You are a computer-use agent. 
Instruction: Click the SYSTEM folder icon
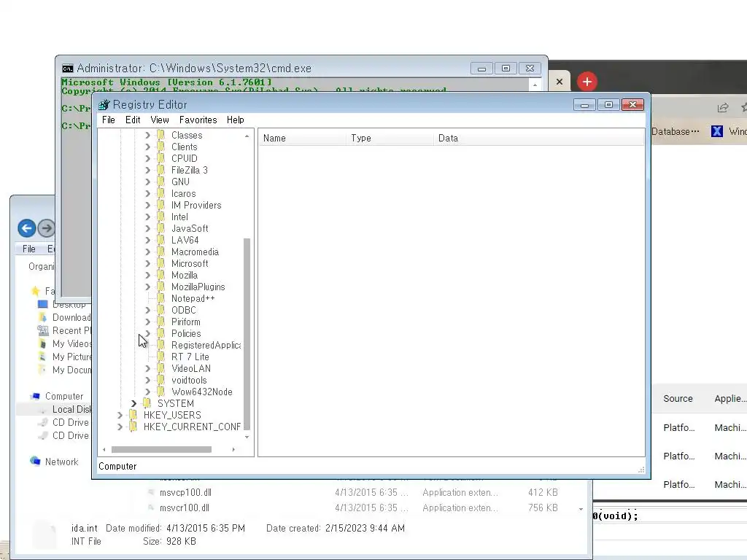pos(147,403)
